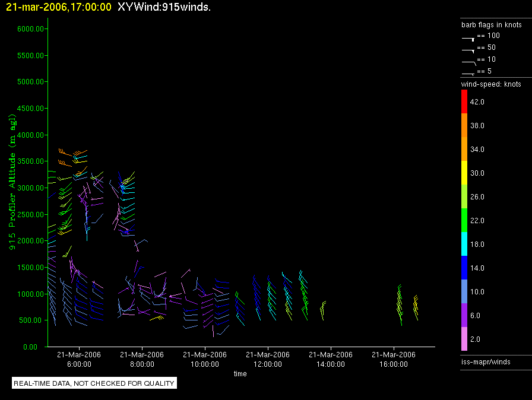Screen dimensions: 532x400
Task: Click the 4000.00 altitude tick label
Action: 30,135
